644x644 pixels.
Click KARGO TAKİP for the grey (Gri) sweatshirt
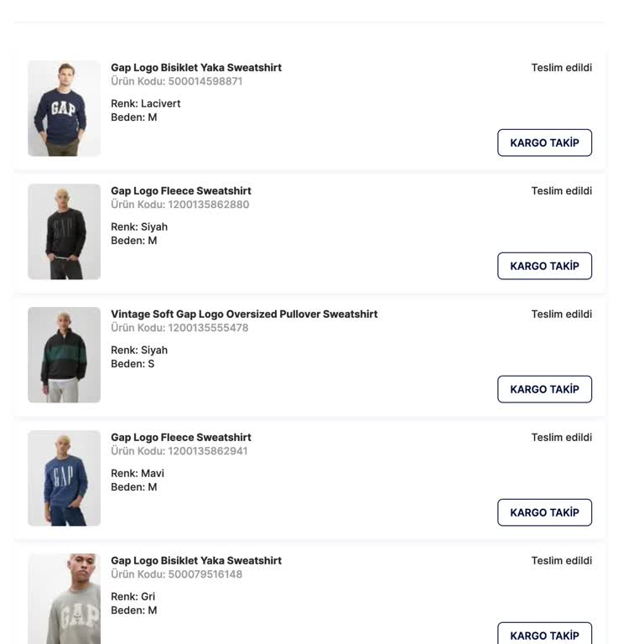coord(544,635)
